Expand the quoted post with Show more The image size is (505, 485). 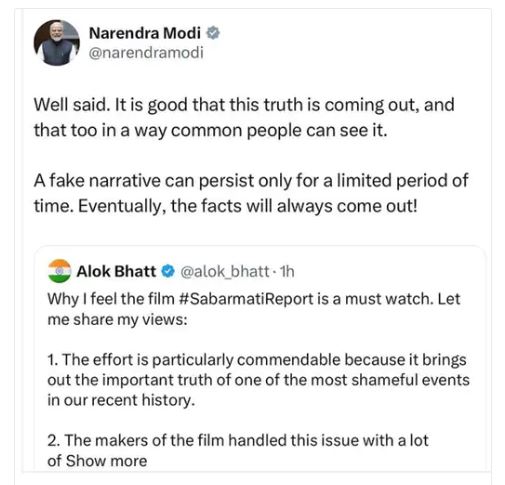(106, 461)
